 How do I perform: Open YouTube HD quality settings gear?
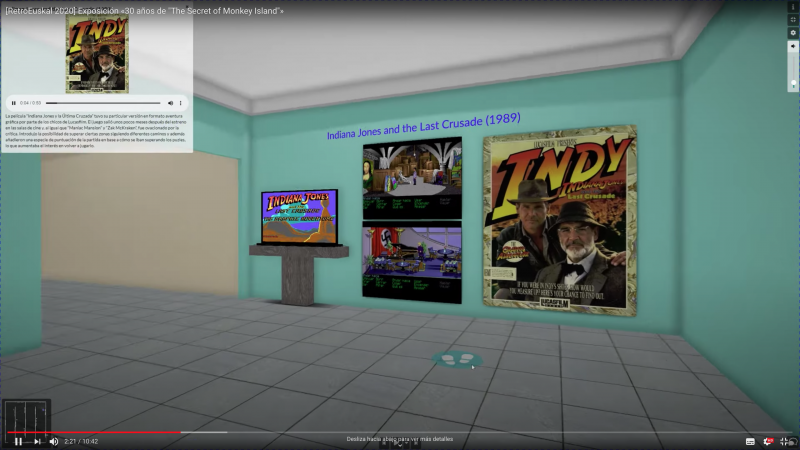tap(768, 441)
